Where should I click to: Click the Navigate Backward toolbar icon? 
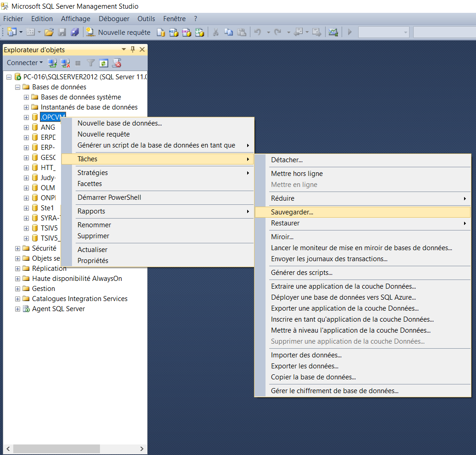[x=299, y=32]
